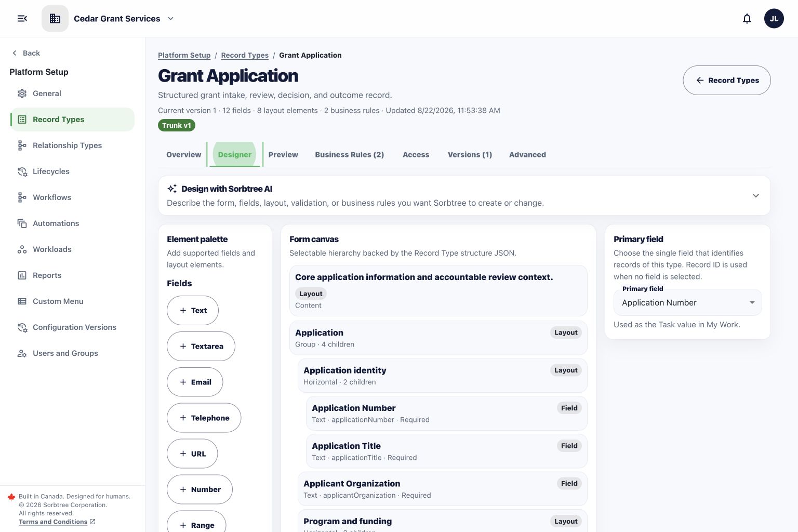Go to the Access tab
The image size is (798, 532).
point(416,154)
